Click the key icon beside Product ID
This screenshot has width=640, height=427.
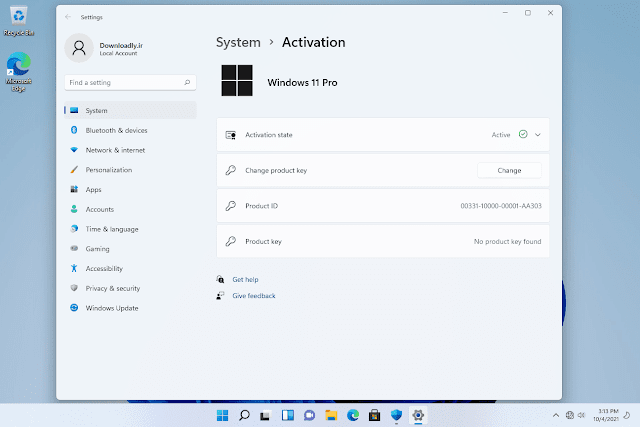[231, 206]
